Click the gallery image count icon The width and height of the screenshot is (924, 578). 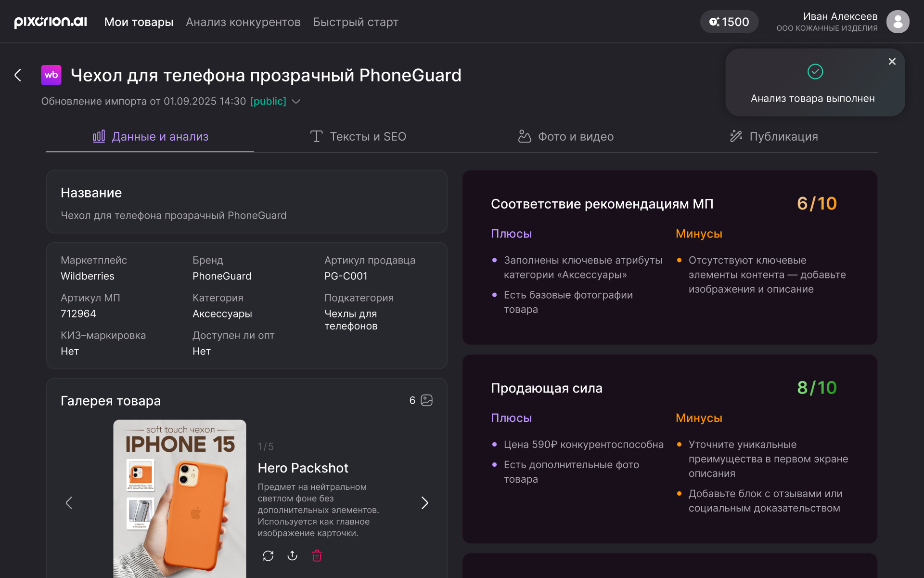(426, 400)
